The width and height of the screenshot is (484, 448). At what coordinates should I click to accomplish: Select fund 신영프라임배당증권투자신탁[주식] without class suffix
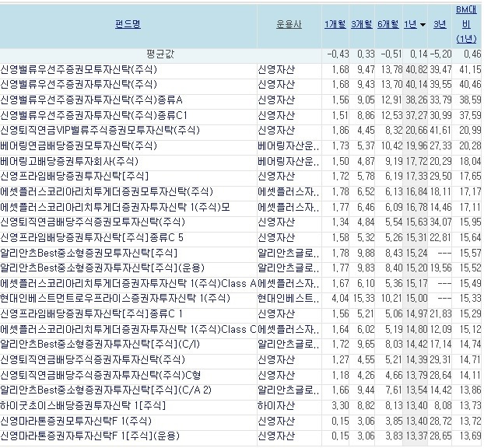[75, 177]
